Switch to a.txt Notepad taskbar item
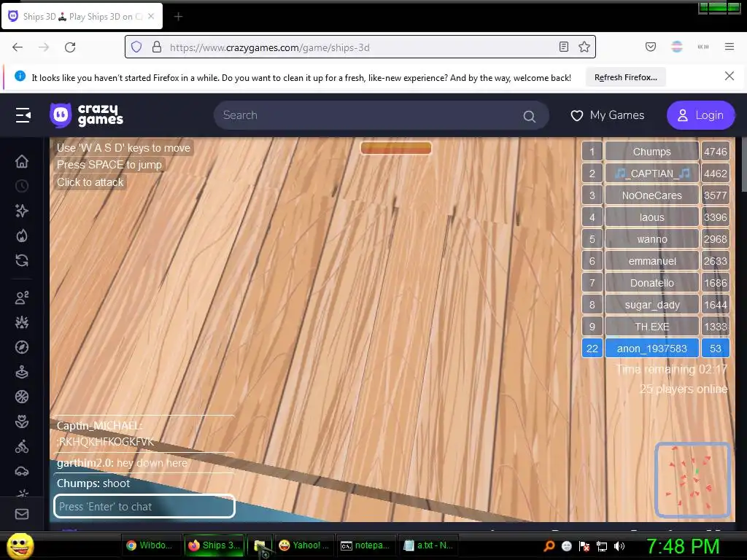 click(429, 545)
